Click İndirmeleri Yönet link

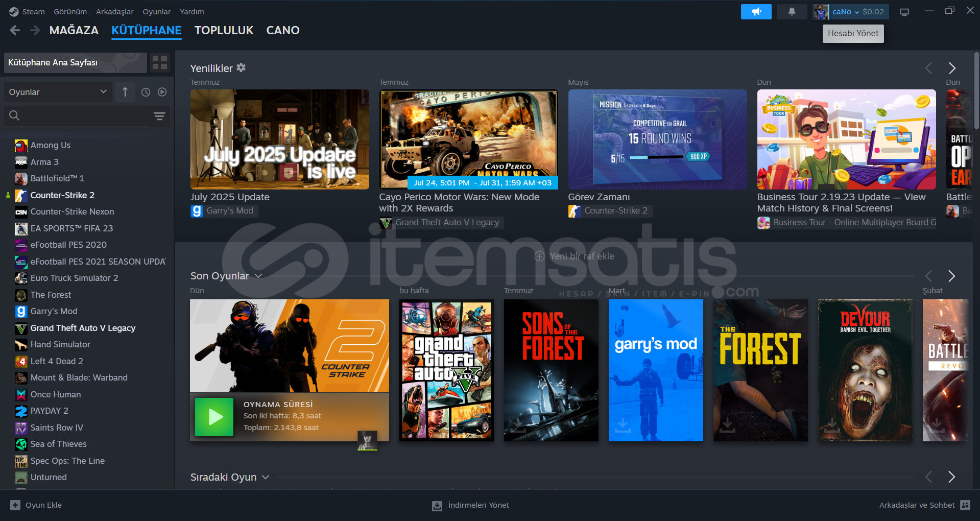pyautogui.click(x=479, y=505)
